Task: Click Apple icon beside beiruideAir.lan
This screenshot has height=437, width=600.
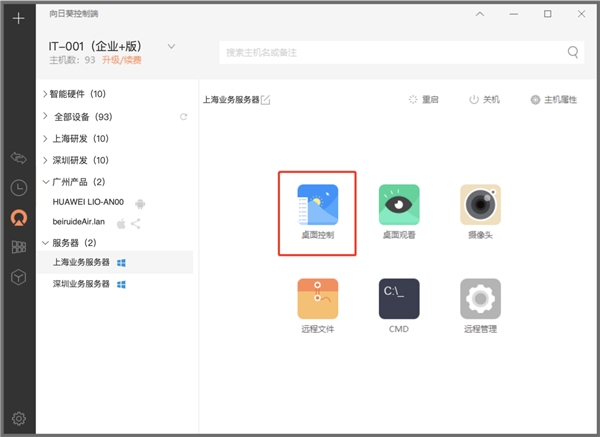Action: click(121, 223)
